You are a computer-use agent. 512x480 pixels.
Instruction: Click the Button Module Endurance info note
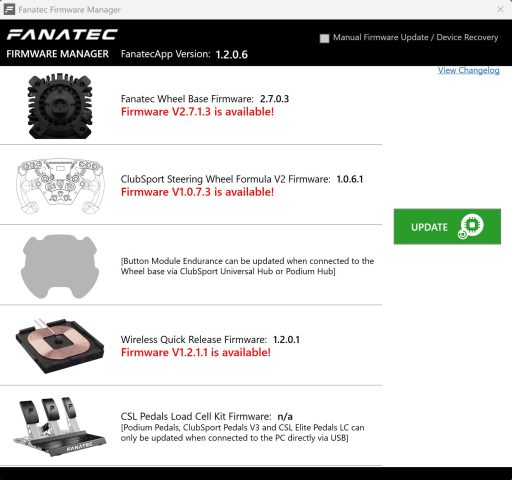pos(247,266)
